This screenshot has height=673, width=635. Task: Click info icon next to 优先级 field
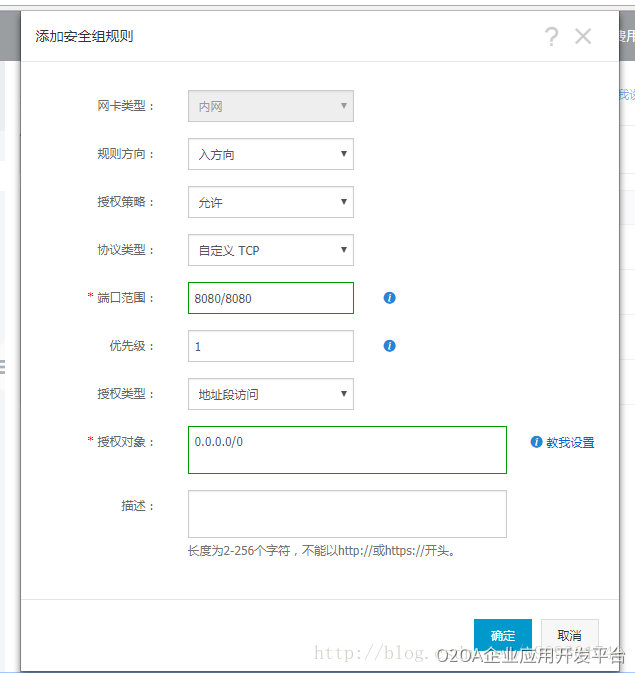[390, 346]
